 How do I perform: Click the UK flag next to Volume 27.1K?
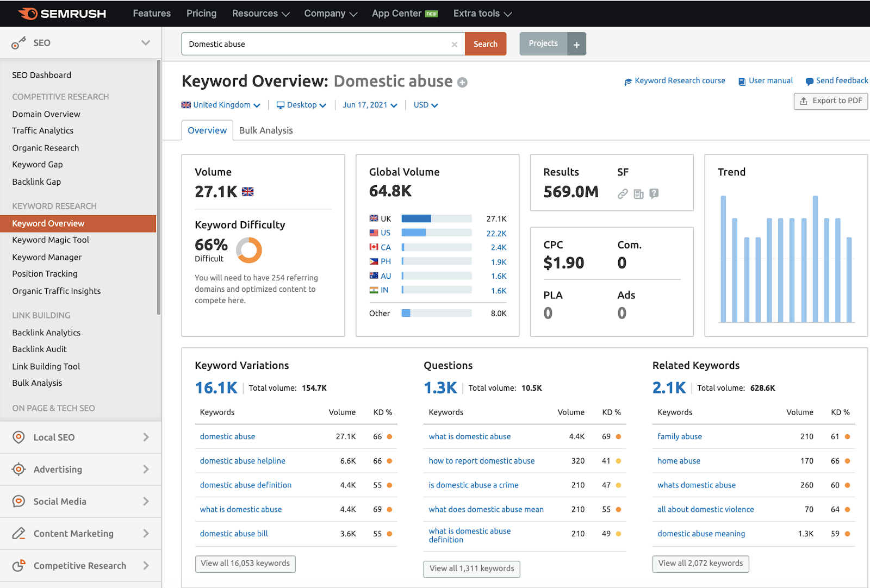247,192
